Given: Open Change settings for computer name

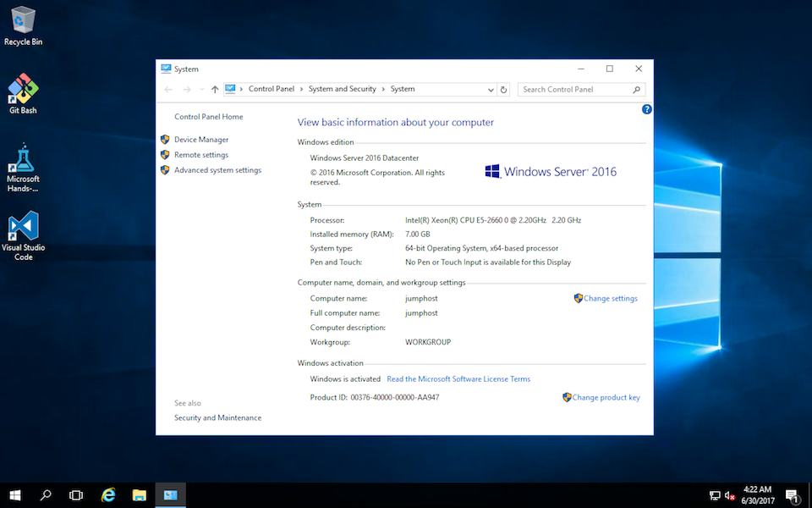Looking at the screenshot, I should [610, 298].
